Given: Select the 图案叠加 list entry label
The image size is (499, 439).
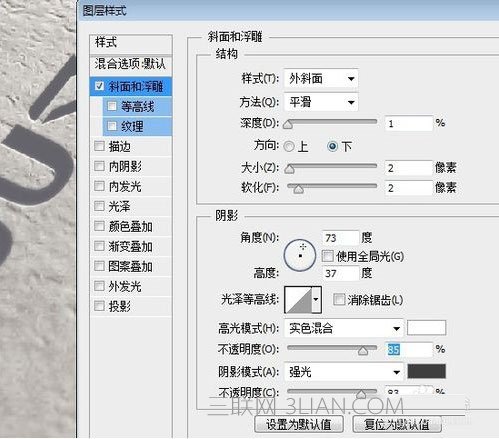Looking at the screenshot, I should click(x=130, y=266).
